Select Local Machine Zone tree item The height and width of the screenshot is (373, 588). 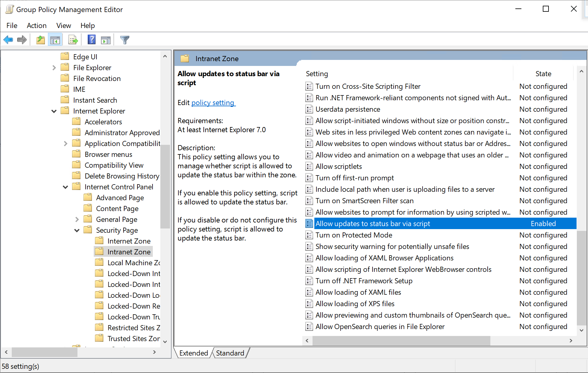[134, 263]
